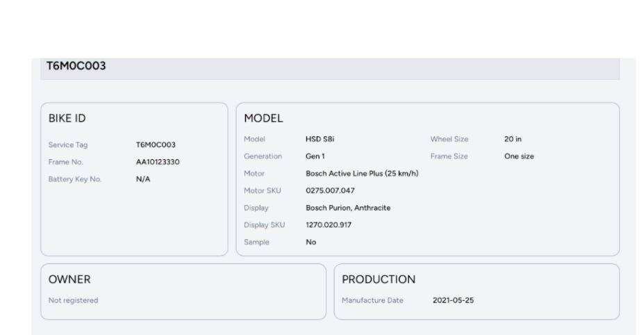Click the T6M0C003 title in header bar
The height and width of the screenshot is (335, 644).
point(76,67)
